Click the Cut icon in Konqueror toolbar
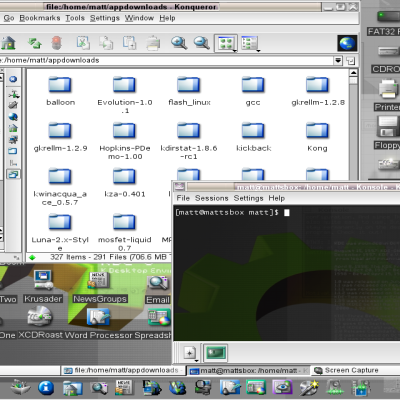 tap(83, 43)
